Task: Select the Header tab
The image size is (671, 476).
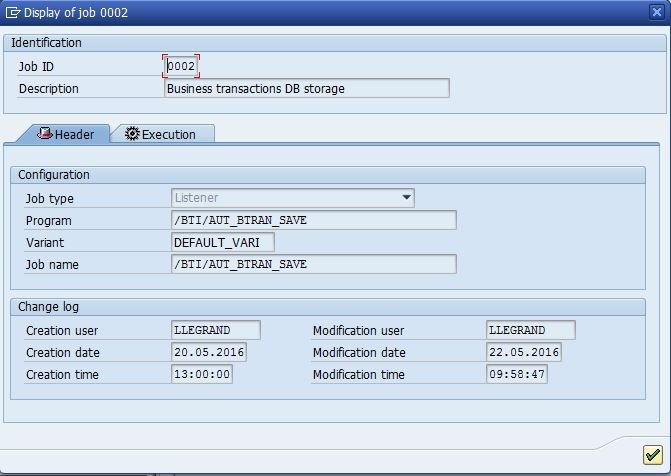Action: point(65,134)
